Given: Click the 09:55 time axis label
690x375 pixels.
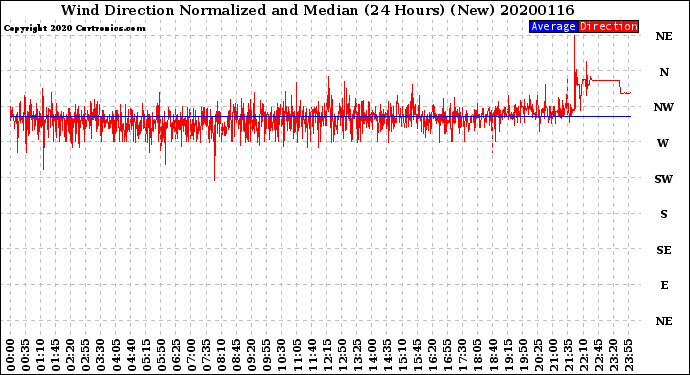Looking at the screenshot, I should [267, 355].
